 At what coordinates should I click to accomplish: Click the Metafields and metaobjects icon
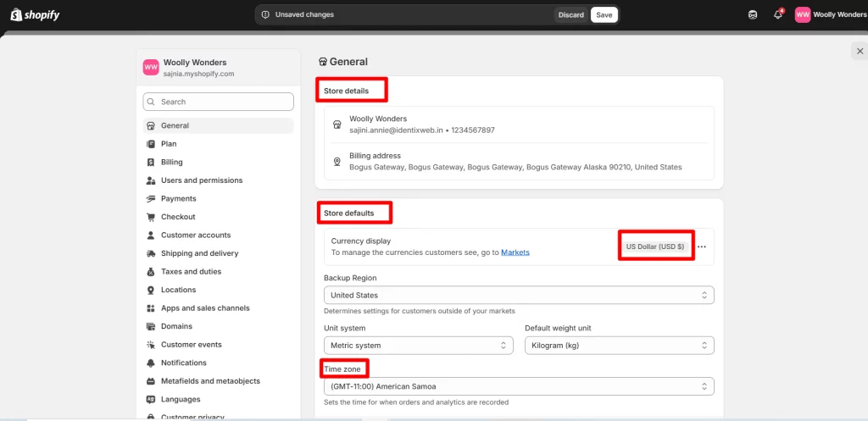151,381
